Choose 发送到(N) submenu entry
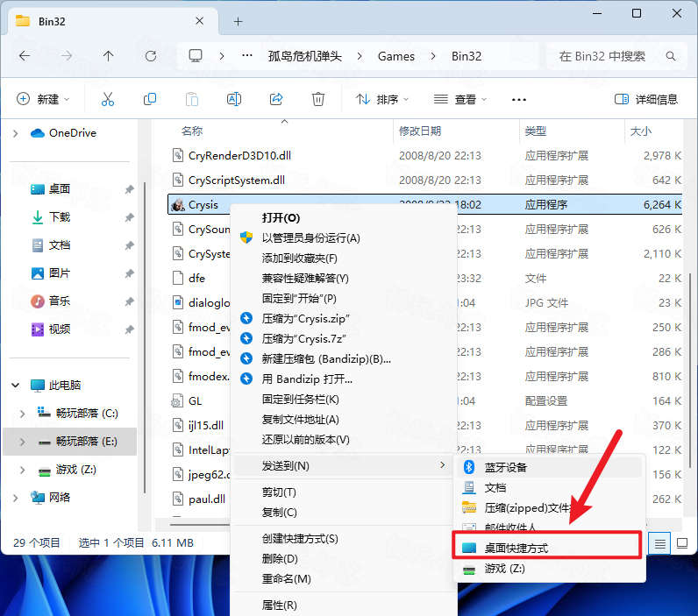This screenshot has width=698, height=616. click(343, 465)
